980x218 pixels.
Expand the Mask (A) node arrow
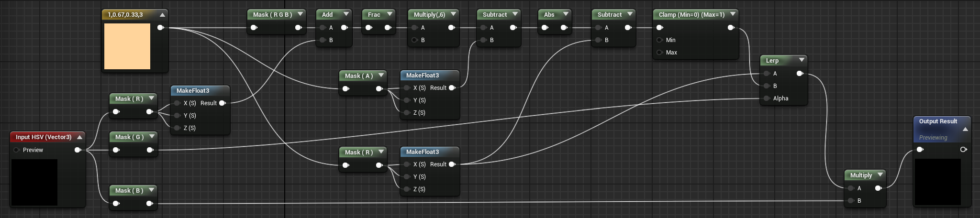click(381, 76)
